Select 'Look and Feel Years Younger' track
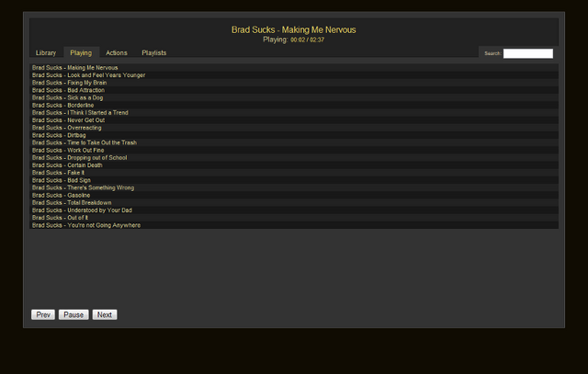The width and height of the screenshot is (588, 374). tap(294, 75)
